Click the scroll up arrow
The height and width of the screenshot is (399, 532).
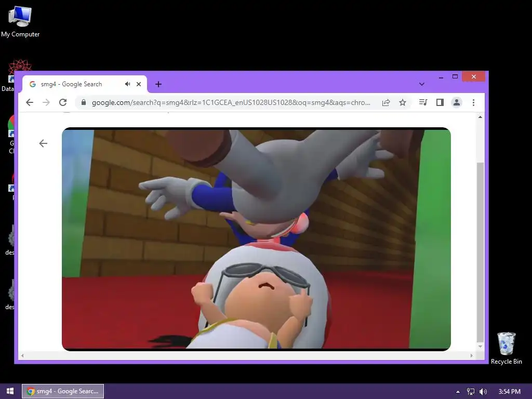point(480,117)
